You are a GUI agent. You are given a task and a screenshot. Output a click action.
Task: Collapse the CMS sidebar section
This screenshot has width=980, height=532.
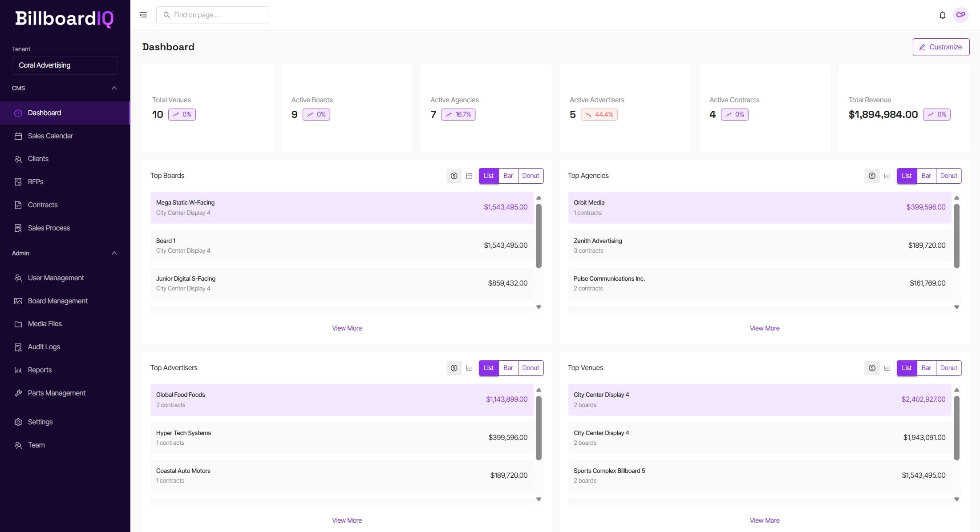pyautogui.click(x=114, y=88)
